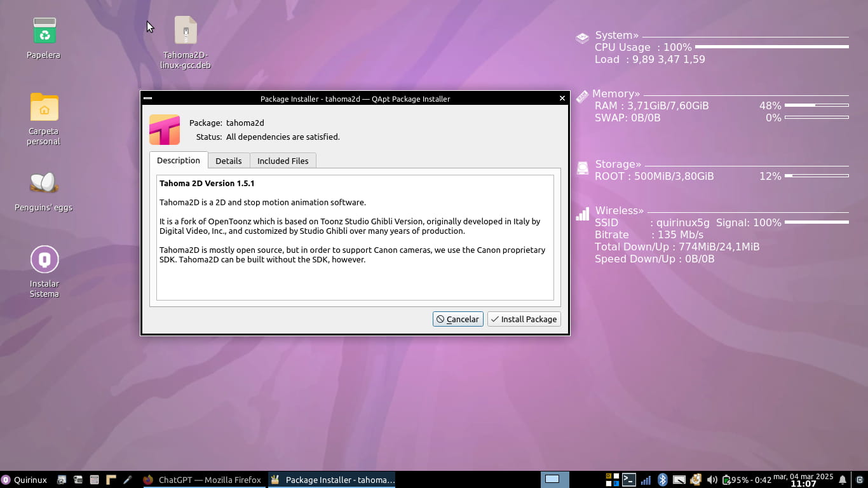Click 'Total Down/Up : 774MiB/24,1MiB' text
Screen dimensions: 868x488
tap(677, 247)
